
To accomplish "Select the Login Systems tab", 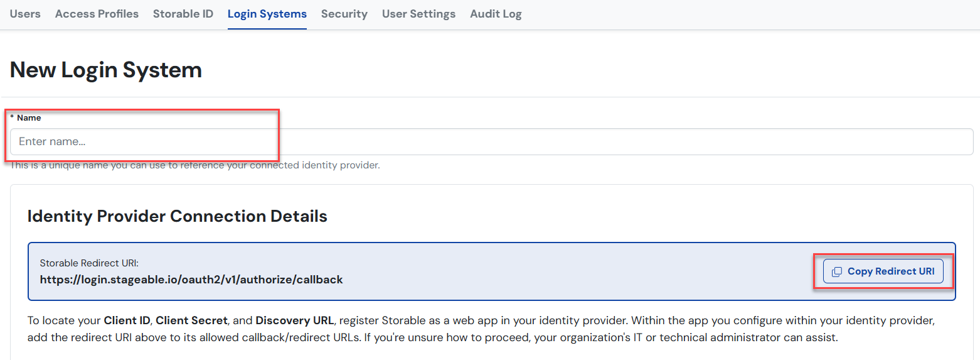I will 267,14.
